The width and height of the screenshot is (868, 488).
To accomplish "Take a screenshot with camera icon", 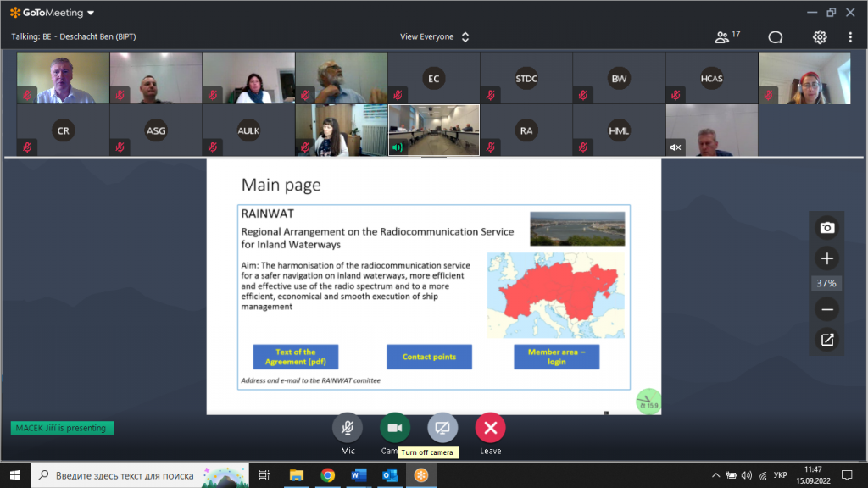I will [x=827, y=227].
